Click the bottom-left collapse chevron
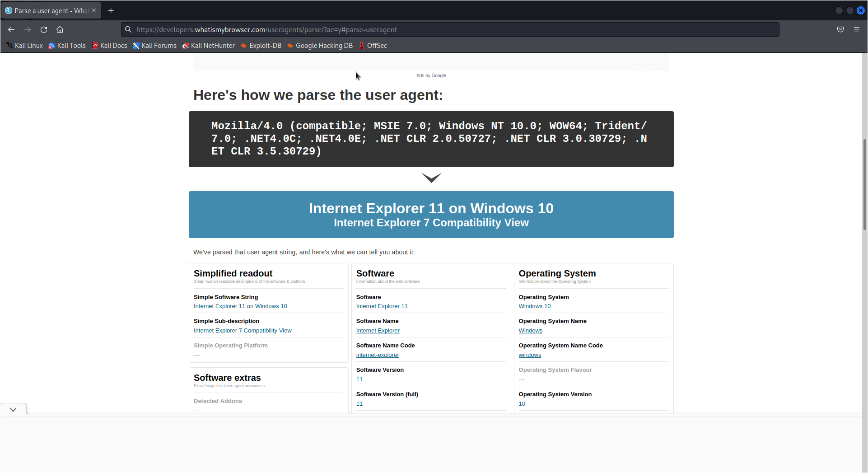 pos(13,409)
